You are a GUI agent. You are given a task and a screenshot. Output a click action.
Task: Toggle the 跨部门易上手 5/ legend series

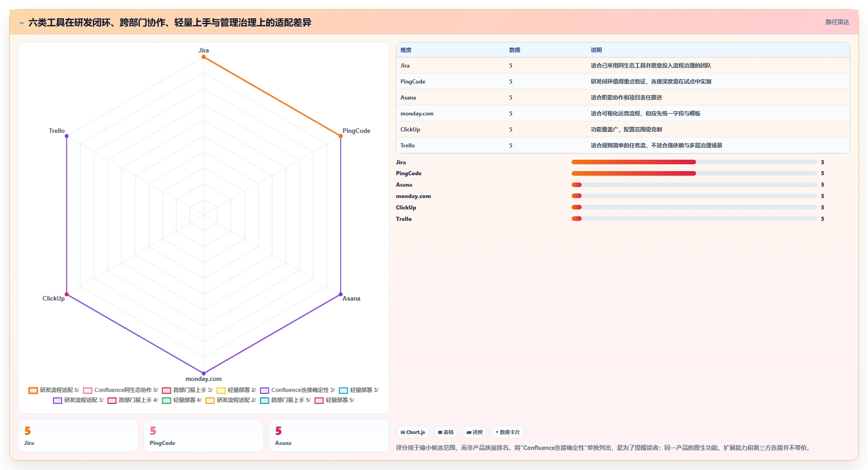pos(285,400)
